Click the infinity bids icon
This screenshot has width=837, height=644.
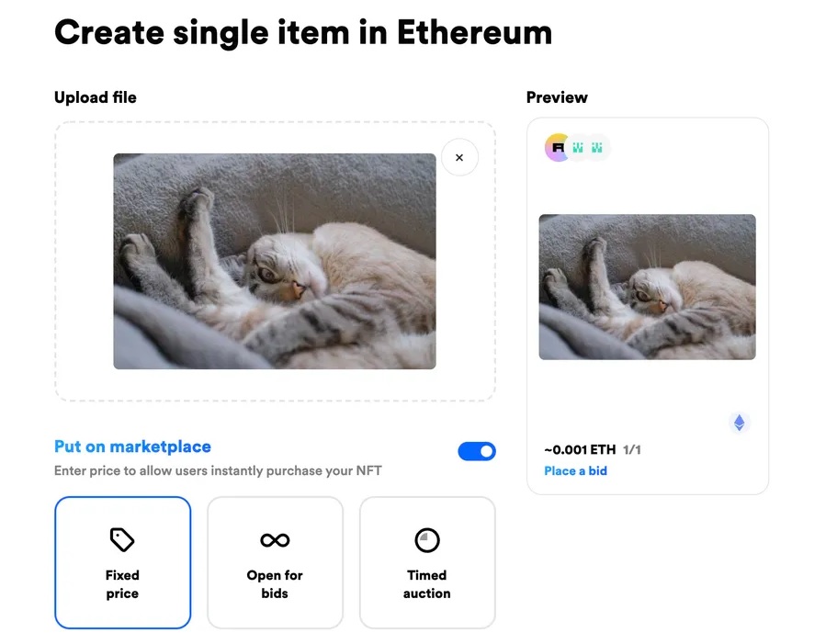[x=275, y=540]
